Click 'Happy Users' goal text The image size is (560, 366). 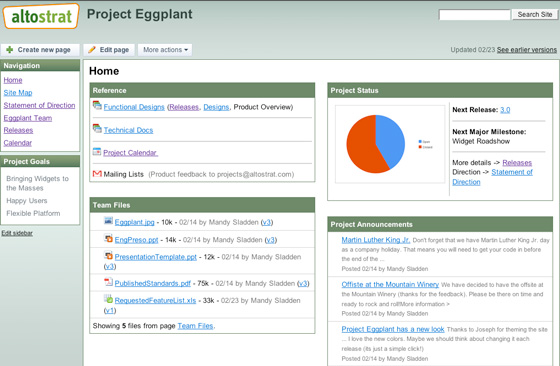tap(27, 201)
